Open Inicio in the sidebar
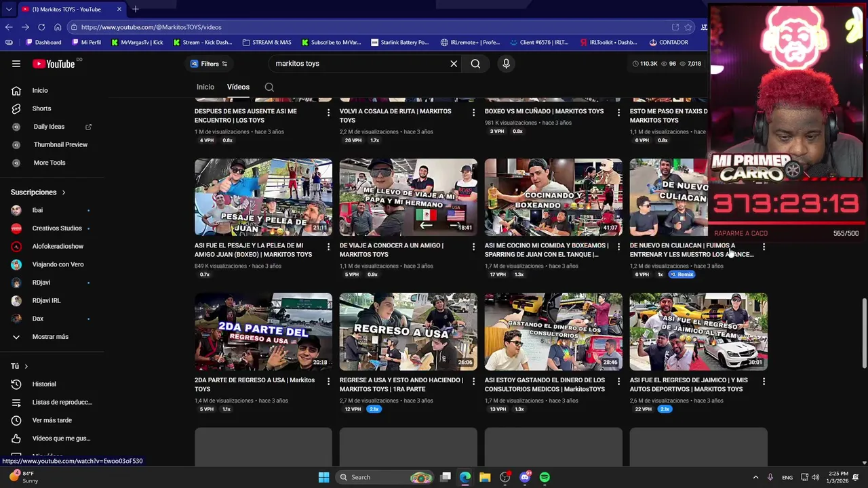The height and width of the screenshot is (488, 868). point(40,90)
